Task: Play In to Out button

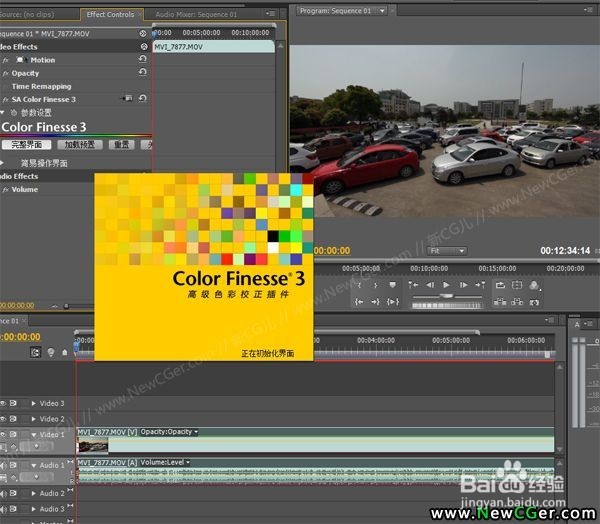Action: point(393,302)
